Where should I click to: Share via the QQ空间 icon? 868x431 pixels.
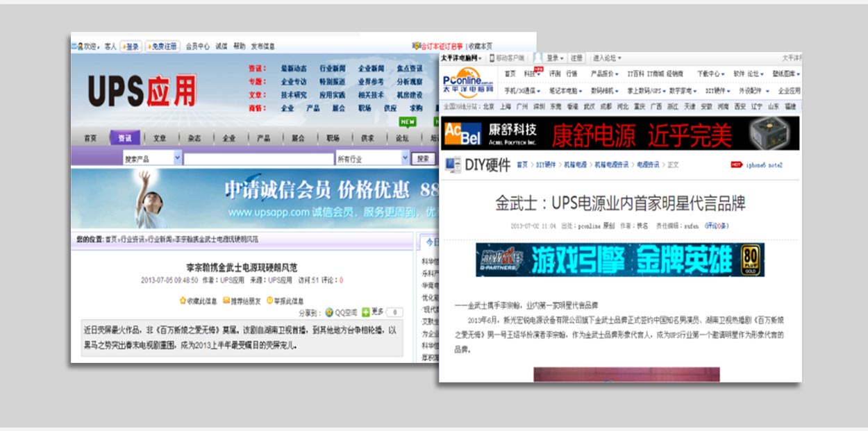coord(329,313)
